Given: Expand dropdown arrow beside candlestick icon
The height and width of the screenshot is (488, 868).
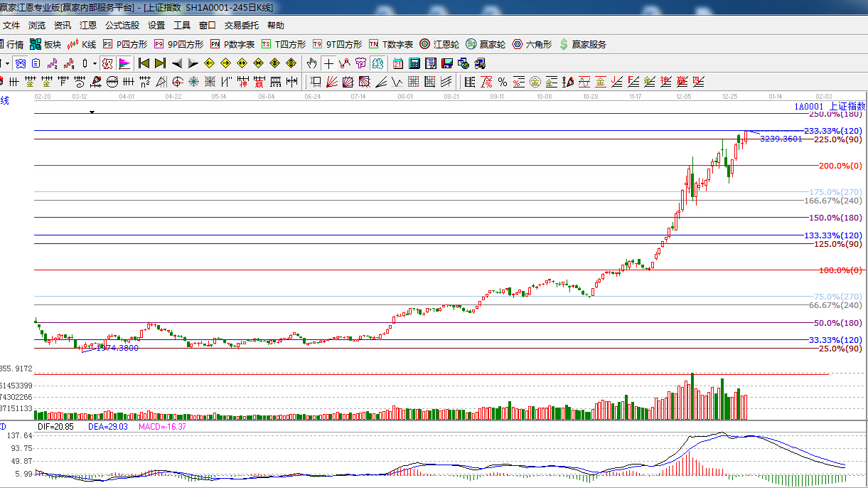Looking at the screenshot, I should click(95, 63).
